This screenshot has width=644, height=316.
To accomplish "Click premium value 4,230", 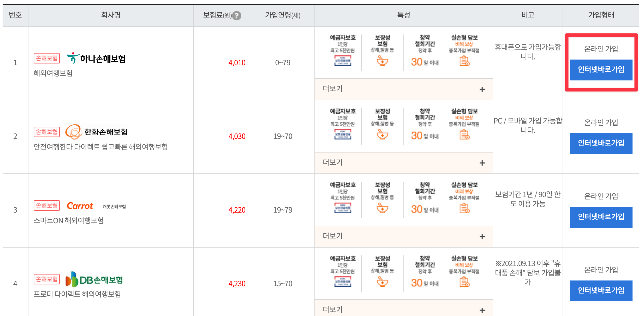I will 237,284.
